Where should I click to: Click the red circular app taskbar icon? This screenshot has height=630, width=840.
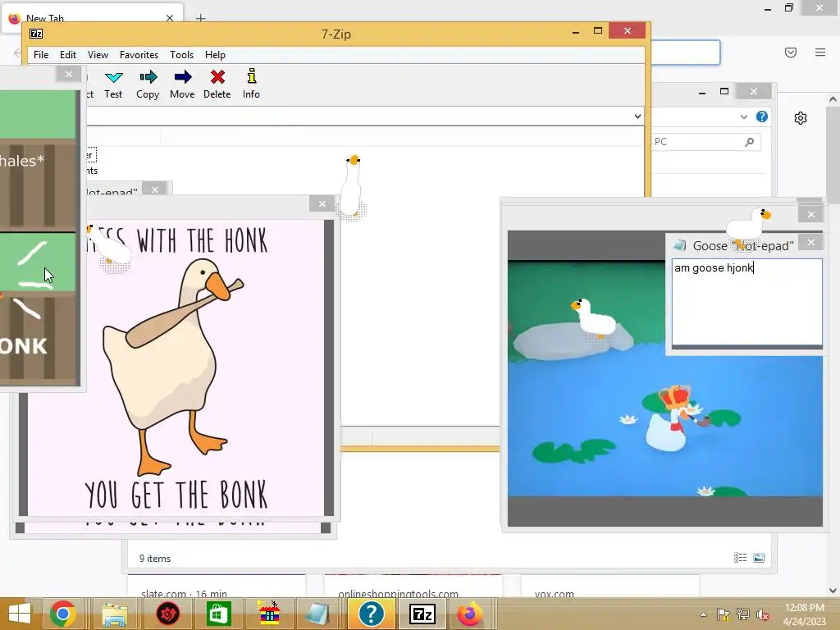click(x=167, y=614)
